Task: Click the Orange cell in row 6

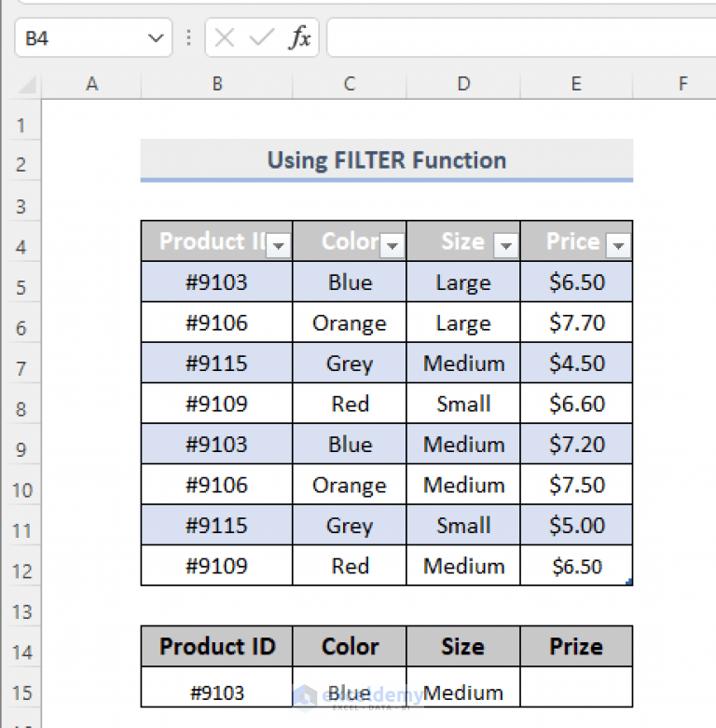Action: point(350,323)
